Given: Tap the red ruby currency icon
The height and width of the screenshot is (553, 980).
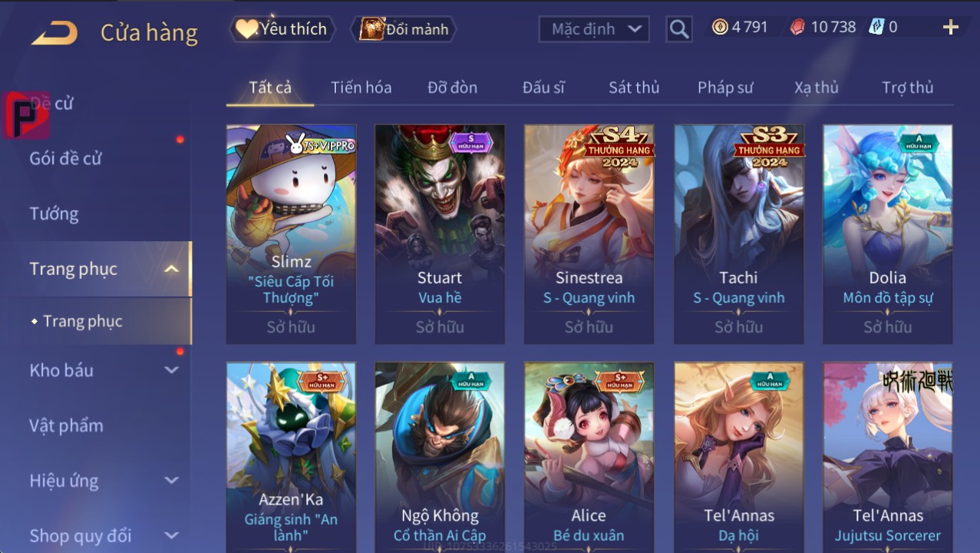Looking at the screenshot, I should click(798, 27).
